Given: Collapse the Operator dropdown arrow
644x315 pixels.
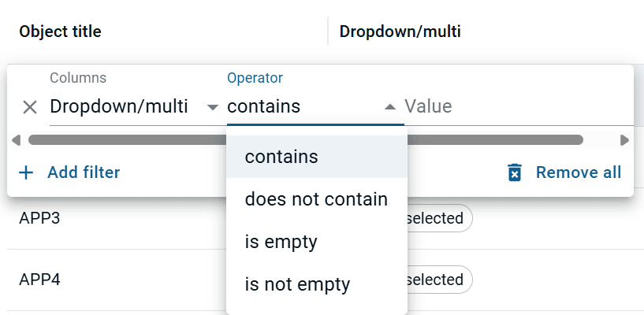Looking at the screenshot, I should [389, 107].
